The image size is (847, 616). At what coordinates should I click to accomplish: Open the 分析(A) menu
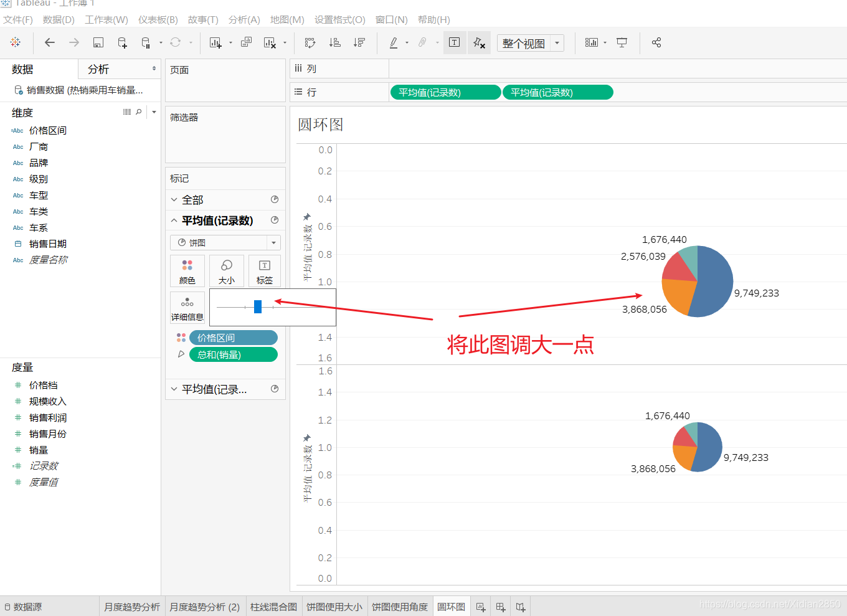[x=244, y=20]
